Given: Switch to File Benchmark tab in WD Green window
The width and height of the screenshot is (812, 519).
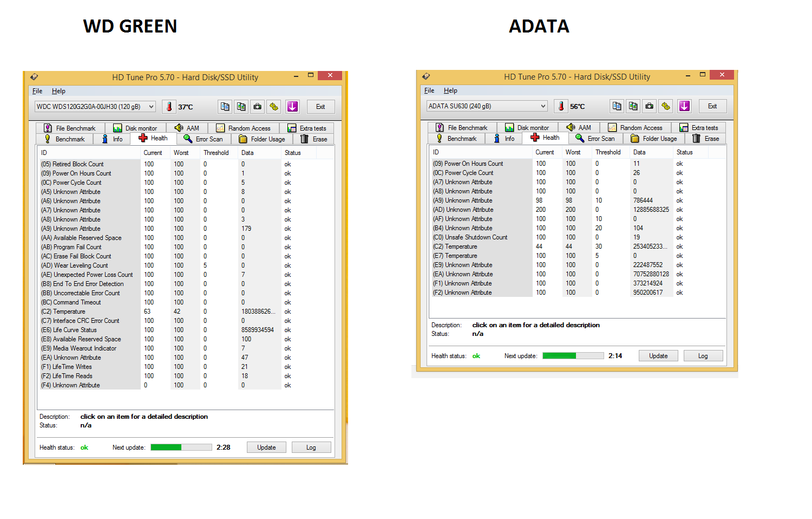Looking at the screenshot, I should pos(70,128).
